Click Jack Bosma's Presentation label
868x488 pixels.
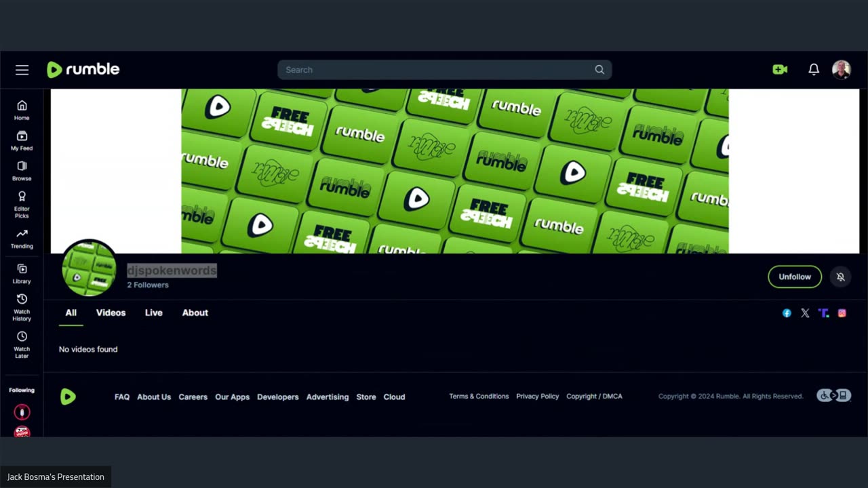(x=56, y=476)
